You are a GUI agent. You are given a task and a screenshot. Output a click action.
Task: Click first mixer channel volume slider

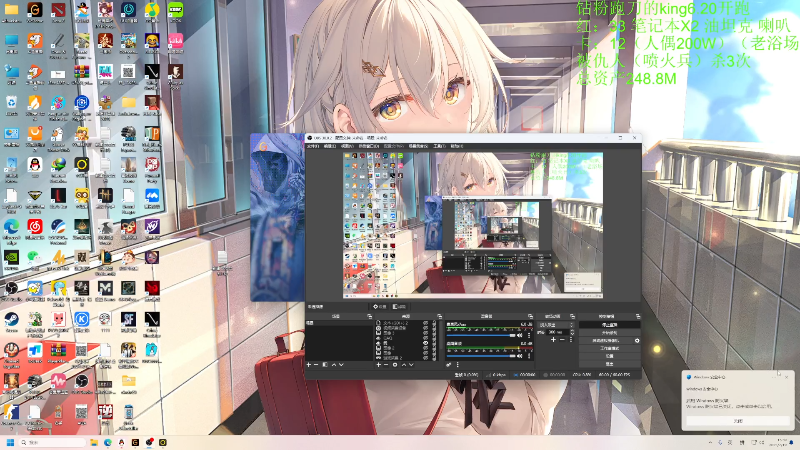(481, 335)
